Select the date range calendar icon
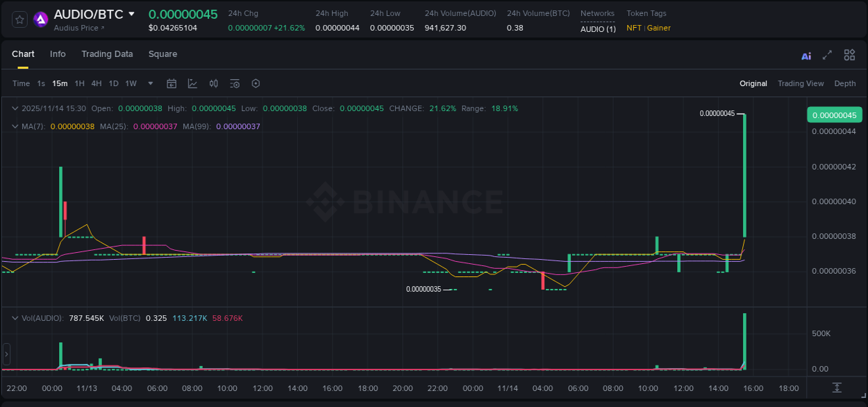This screenshot has height=407, width=868. click(172, 83)
